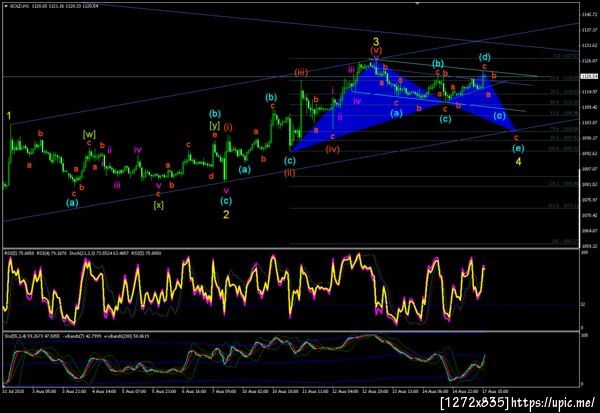Select the yellow wave label 2

[226, 215]
